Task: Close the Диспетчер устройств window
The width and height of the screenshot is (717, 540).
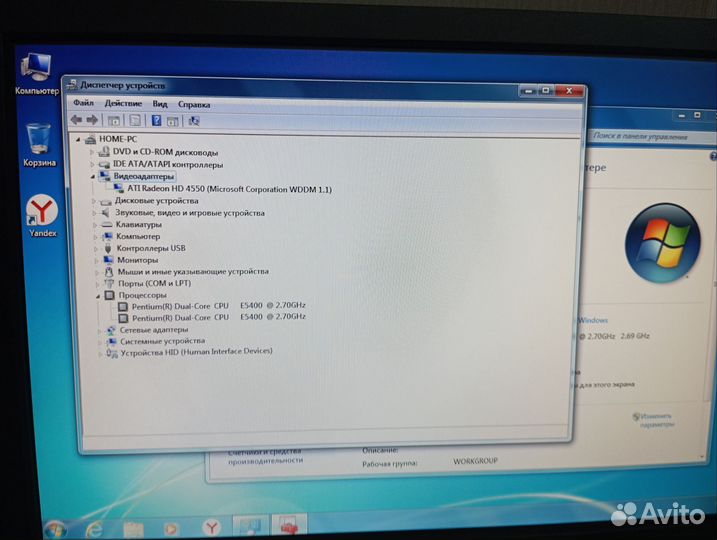Action: (569, 91)
